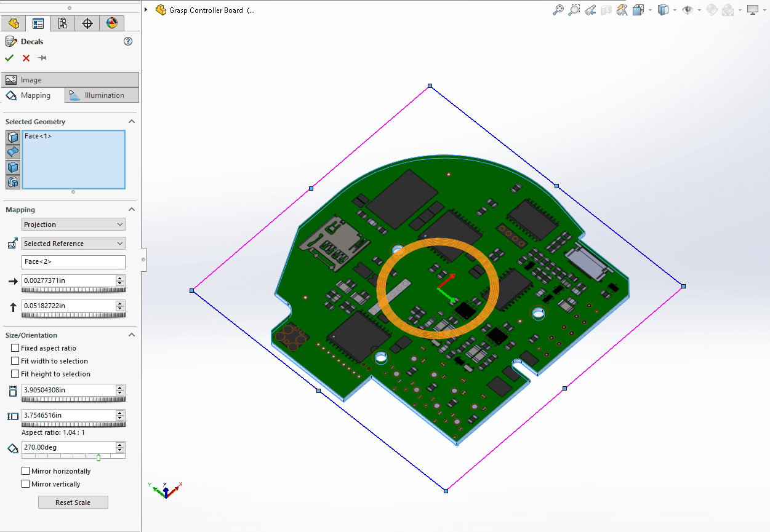Click the Section View icon
Screen dimensions: 770x532
[606, 10]
